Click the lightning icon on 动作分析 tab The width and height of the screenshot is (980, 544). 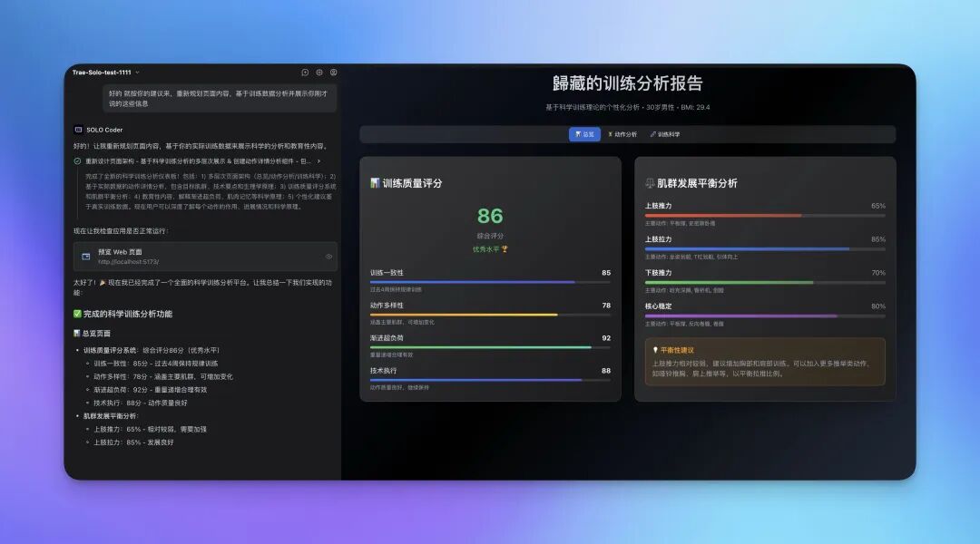[x=610, y=132]
